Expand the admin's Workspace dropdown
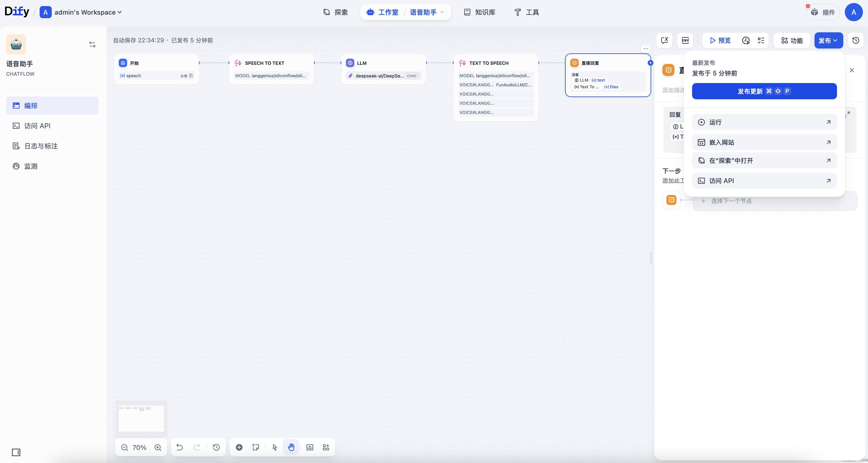 click(88, 12)
